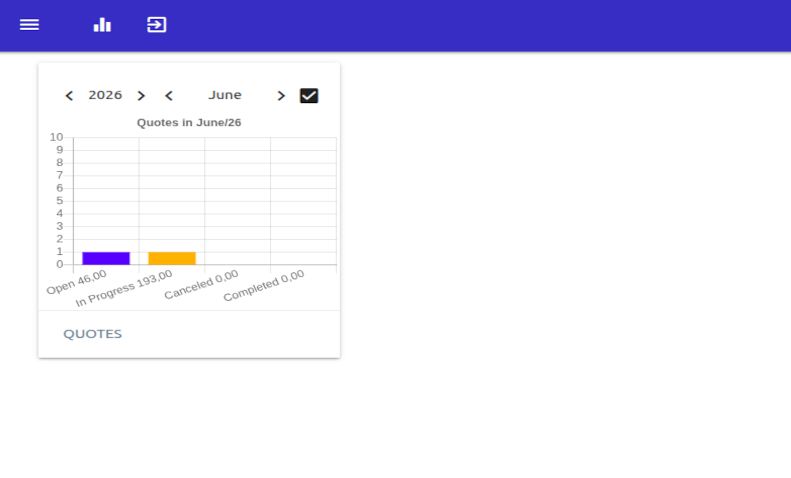Click the 2026 year label

pos(105,95)
